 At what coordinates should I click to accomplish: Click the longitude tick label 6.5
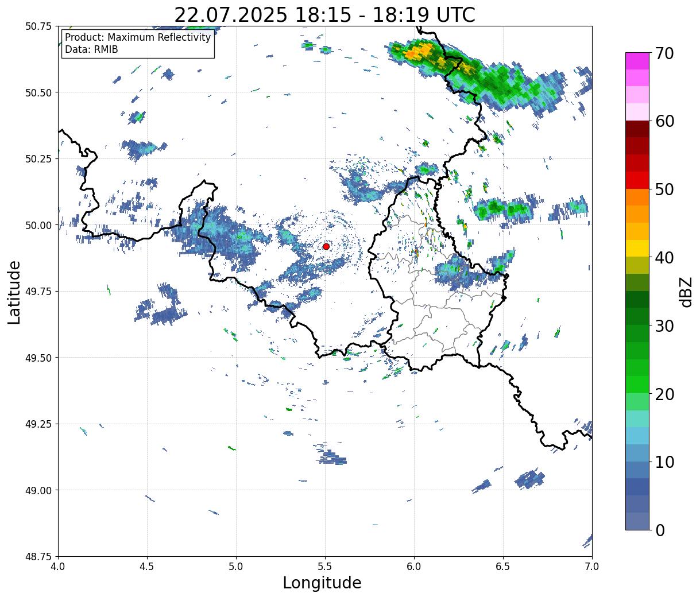click(x=503, y=567)
